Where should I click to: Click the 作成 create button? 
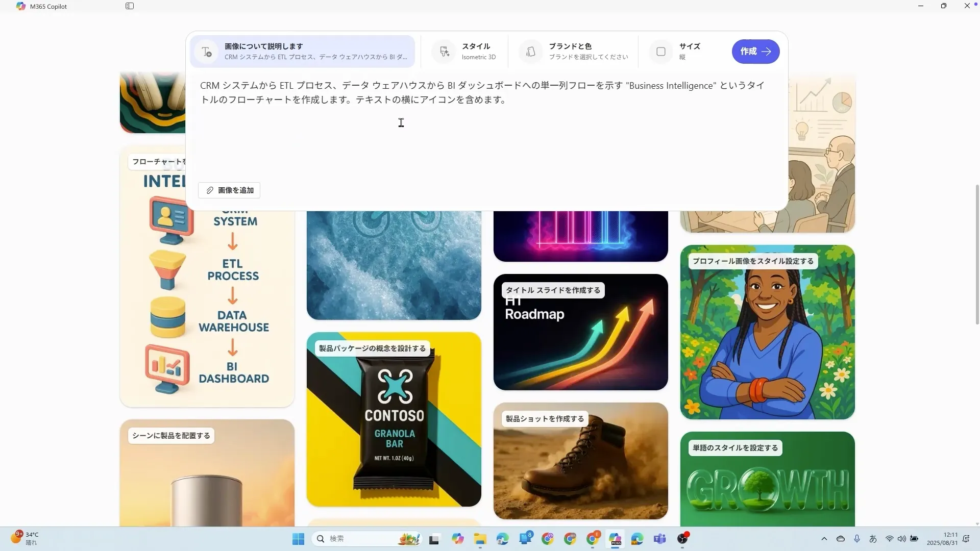(x=755, y=51)
